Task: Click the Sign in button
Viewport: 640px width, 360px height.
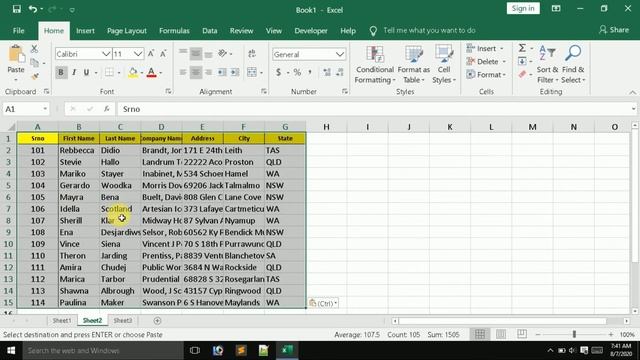Action: (x=523, y=9)
